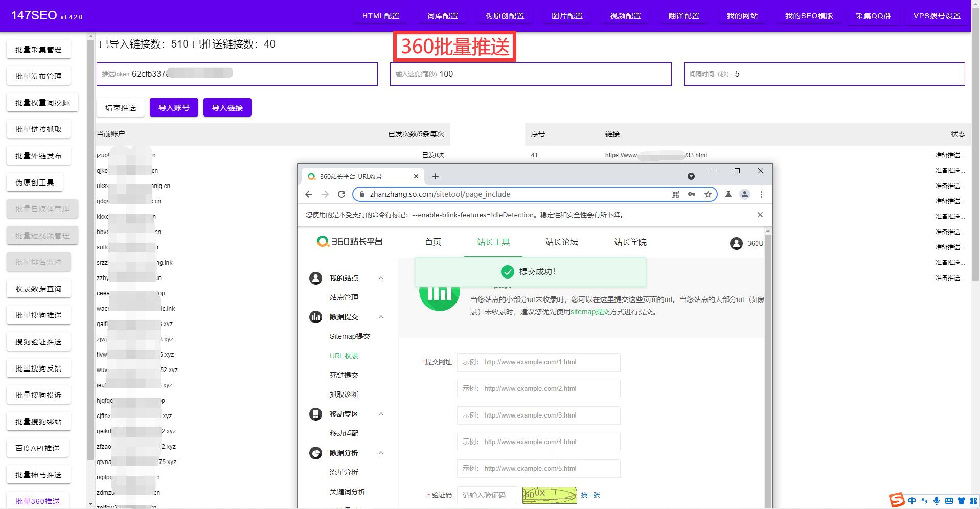Image resolution: width=980 pixels, height=509 pixels.
Task: Click the 导入链接 button
Action: tap(227, 108)
